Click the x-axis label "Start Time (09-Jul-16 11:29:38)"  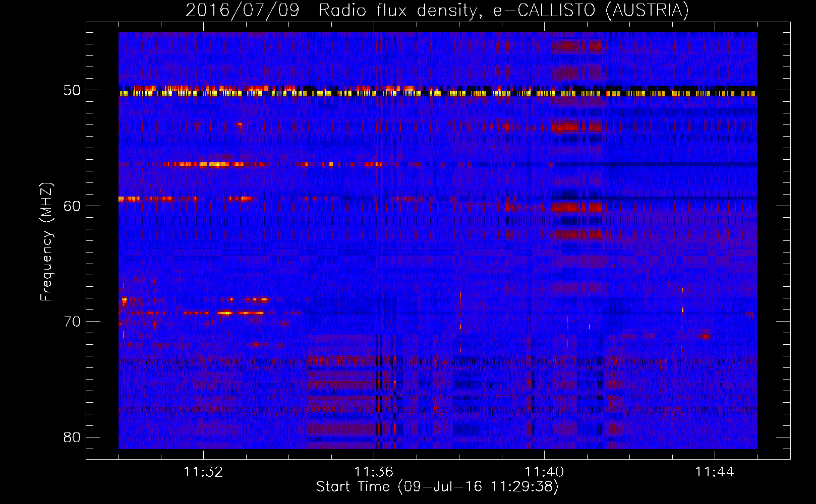tap(437, 487)
